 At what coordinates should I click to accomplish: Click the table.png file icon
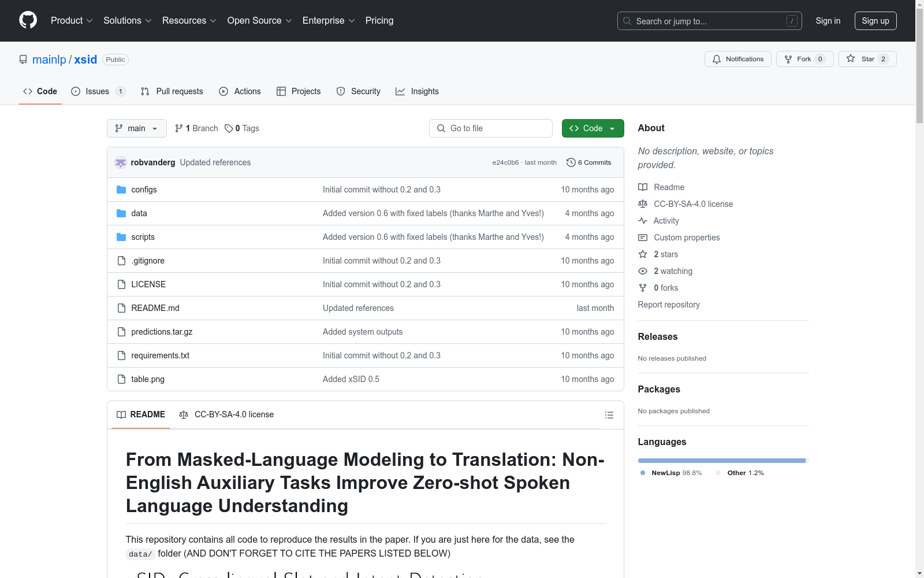[x=121, y=379]
